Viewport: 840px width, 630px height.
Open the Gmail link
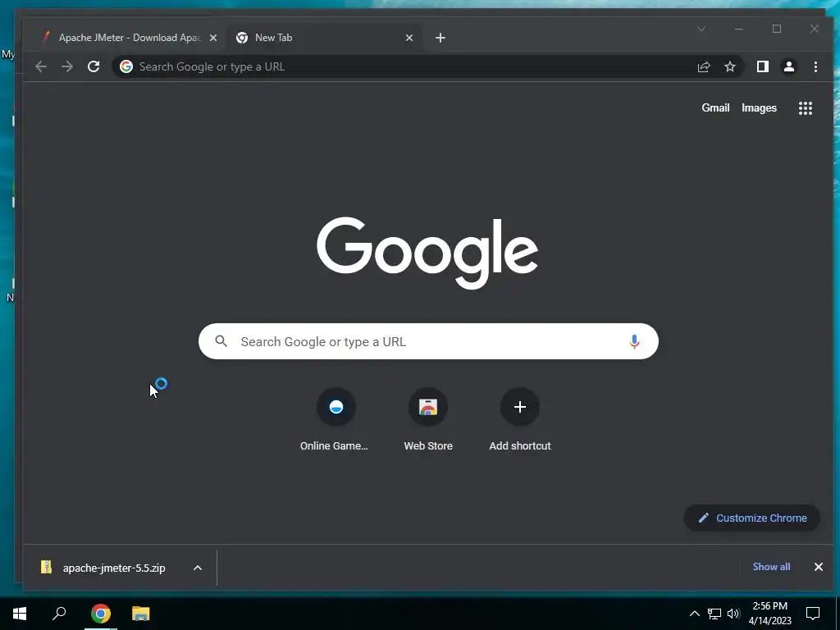(x=715, y=107)
